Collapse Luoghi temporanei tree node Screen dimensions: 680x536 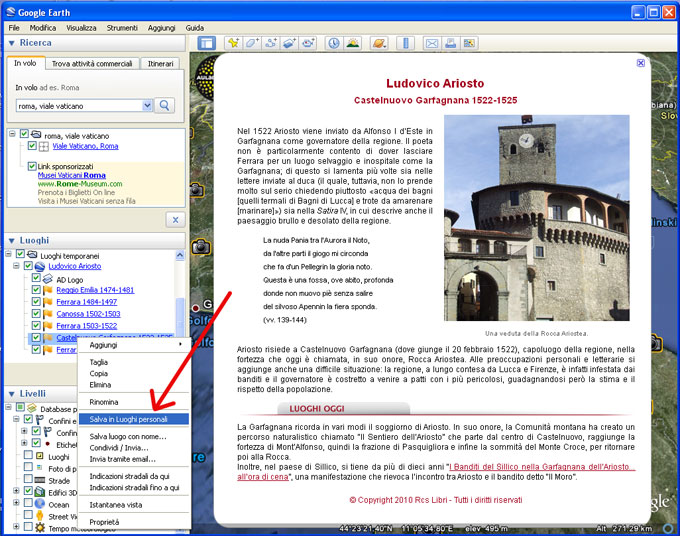click(x=8, y=254)
